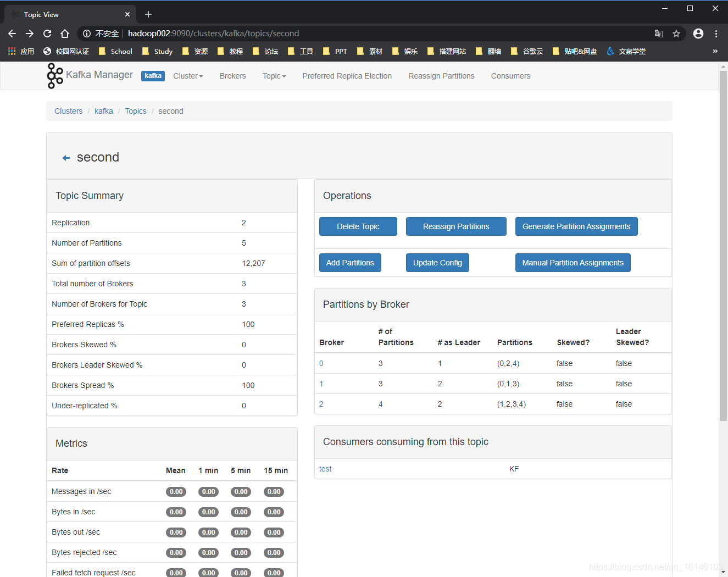Open broker 2 link in table
The height and width of the screenshot is (577, 728).
[321, 404]
